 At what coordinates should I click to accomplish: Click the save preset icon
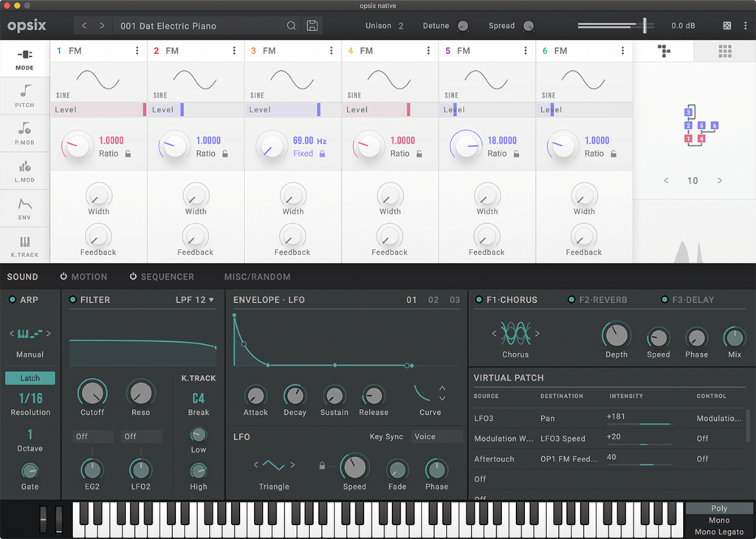click(x=312, y=25)
